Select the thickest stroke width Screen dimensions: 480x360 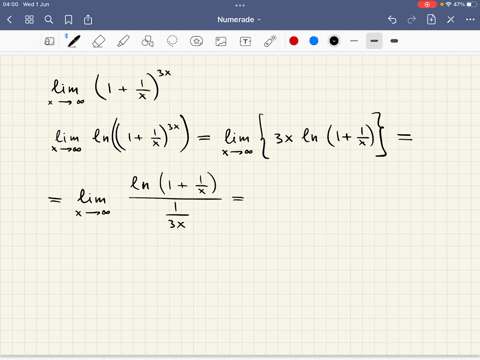click(394, 41)
